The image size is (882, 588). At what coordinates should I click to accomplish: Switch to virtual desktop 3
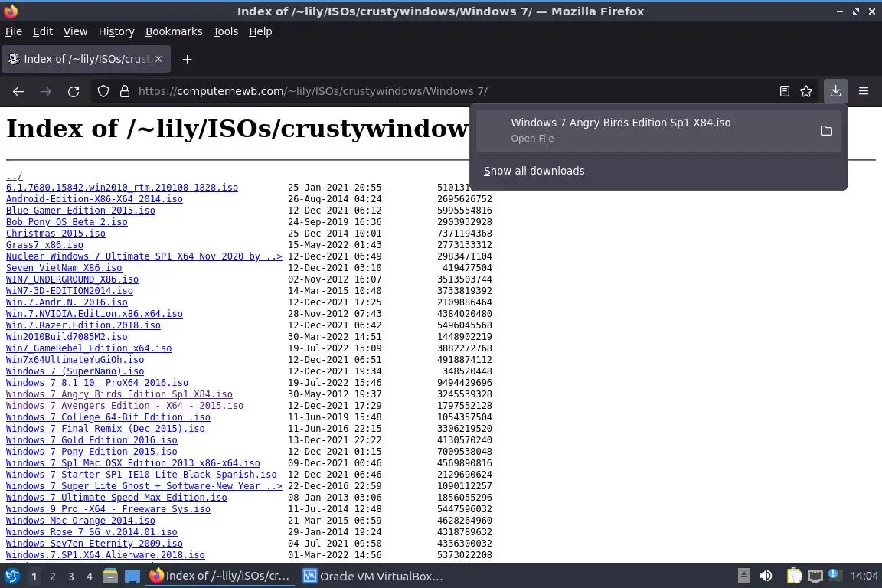pos(71,577)
